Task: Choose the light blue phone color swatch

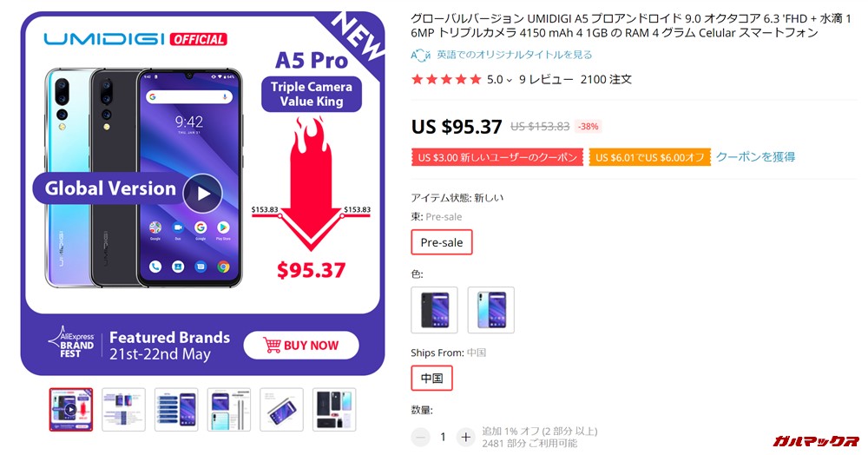Action: [x=491, y=310]
